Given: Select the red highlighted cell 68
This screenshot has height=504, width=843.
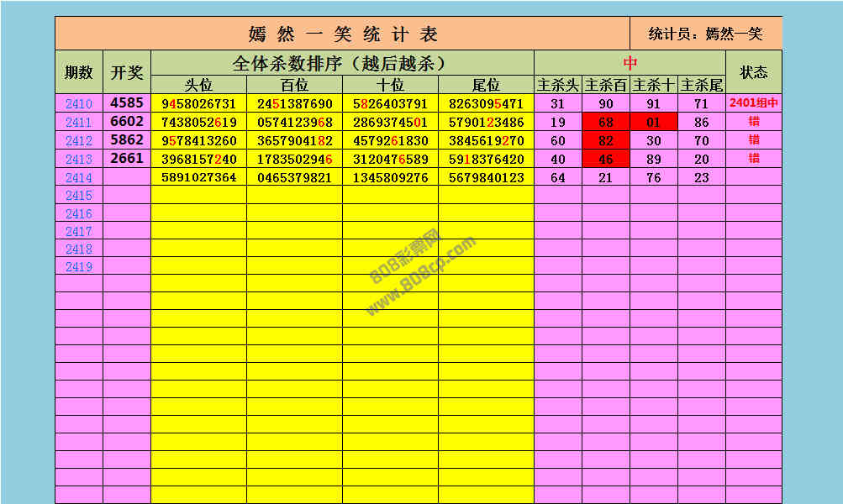Looking at the screenshot, I should click(606, 123).
